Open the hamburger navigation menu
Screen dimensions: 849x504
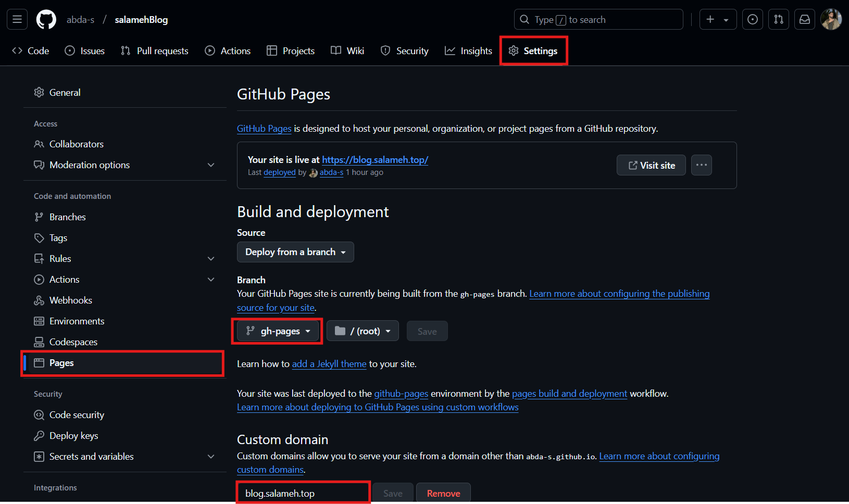(x=17, y=20)
